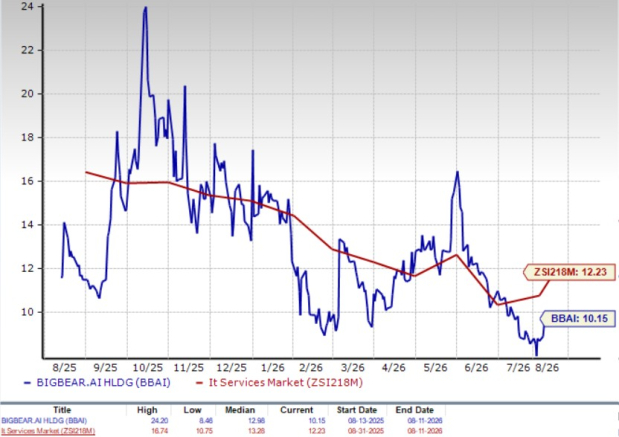This screenshot has width=619, height=437.
Task: Select ZSI218M start date 08-31-2025
Action: (x=366, y=431)
